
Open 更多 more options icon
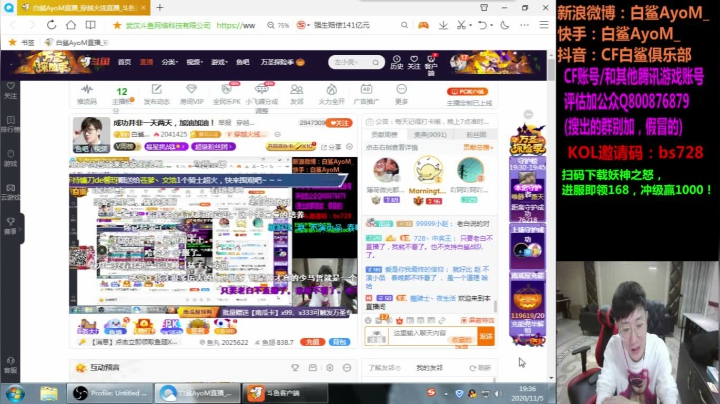pos(401,94)
